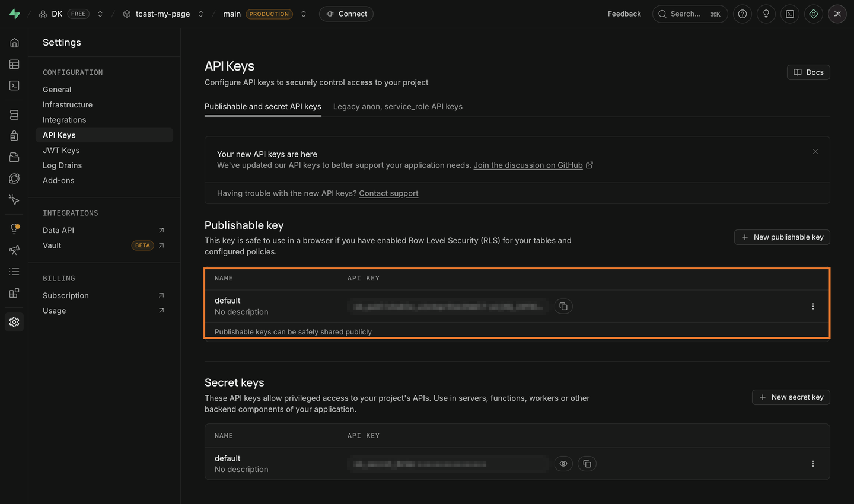
Task: Open Log Drains settings
Action: point(62,165)
